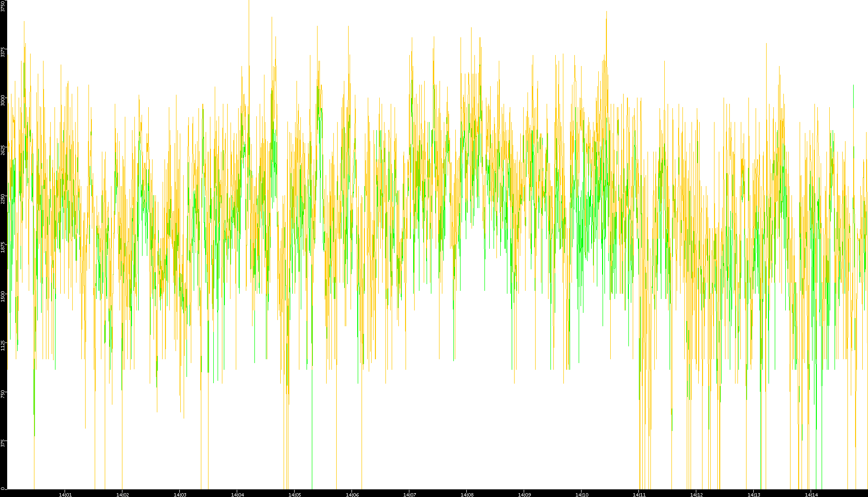868x497 pixels.
Task: Click the 1125 value axis label
Action: coord(3,345)
